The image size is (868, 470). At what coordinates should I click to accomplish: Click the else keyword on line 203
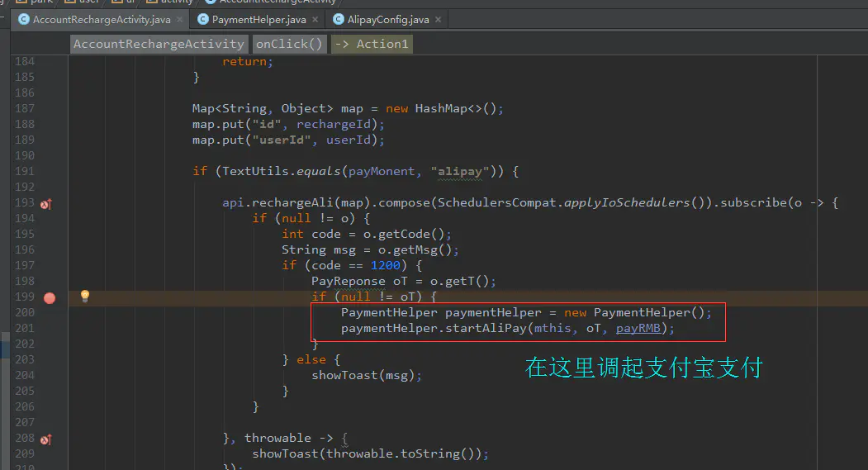pos(311,360)
